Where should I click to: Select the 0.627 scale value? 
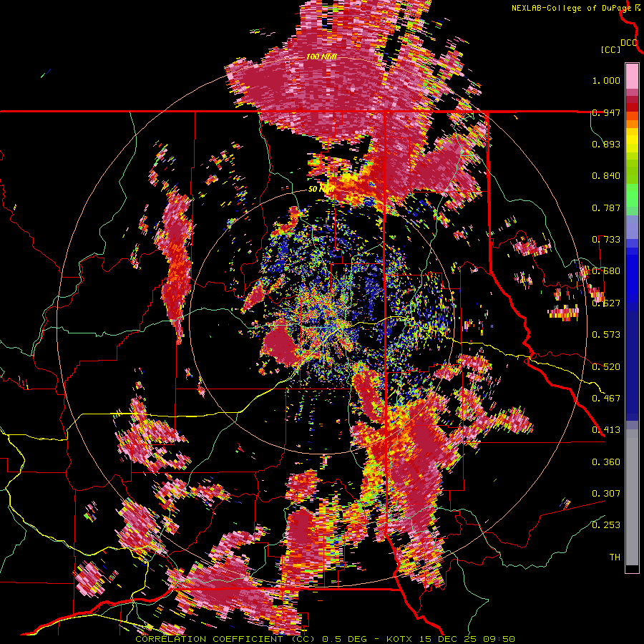(x=606, y=303)
